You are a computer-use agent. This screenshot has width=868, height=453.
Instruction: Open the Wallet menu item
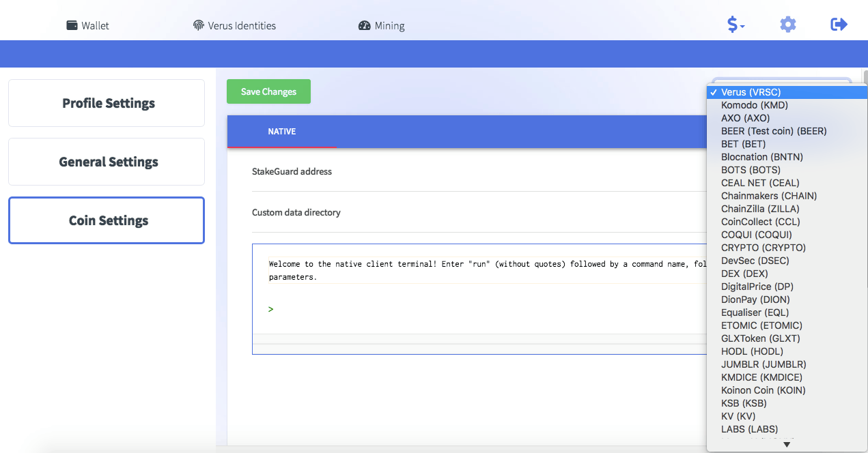pyautogui.click(x=88, y=25)
